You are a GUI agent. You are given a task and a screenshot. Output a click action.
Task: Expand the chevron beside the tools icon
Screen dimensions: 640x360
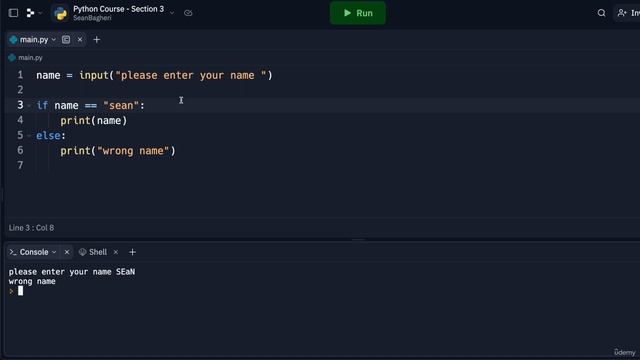(40, 13)
